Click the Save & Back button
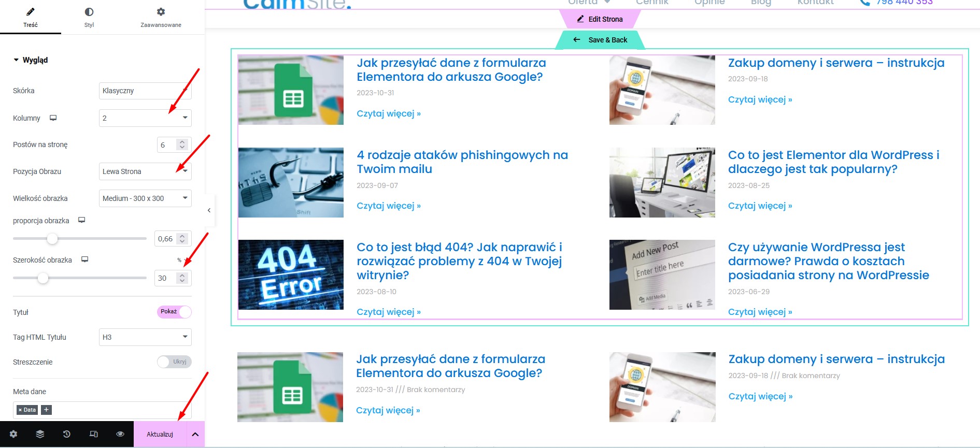Image resolution: width=980 pixels, height=448 pixels. click(600, 40)
